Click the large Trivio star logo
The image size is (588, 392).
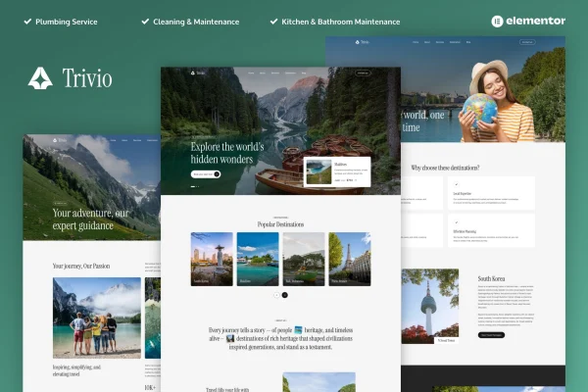[40, 78]
